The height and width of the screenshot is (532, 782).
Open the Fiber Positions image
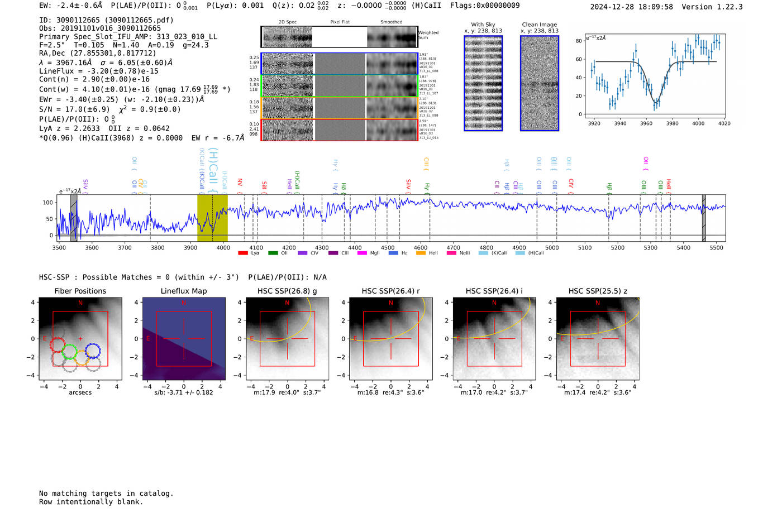(80, 338)
